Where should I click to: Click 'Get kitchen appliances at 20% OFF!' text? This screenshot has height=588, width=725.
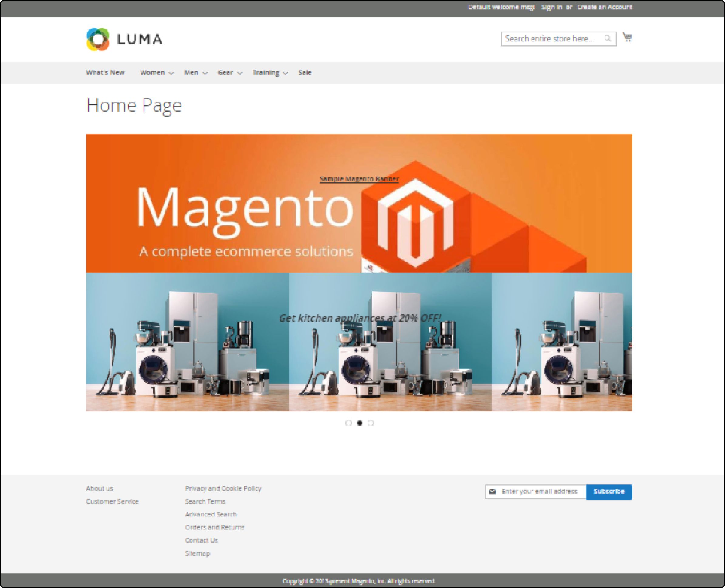(x=360, y=318)
